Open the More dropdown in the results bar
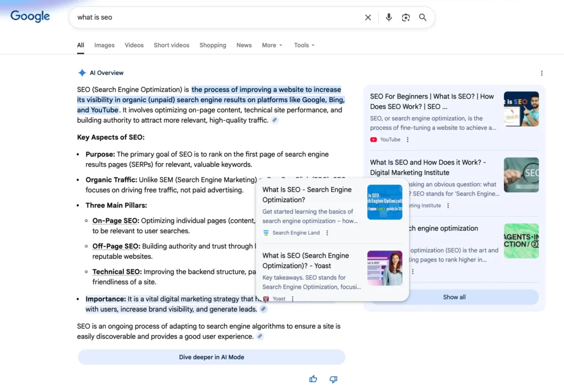The width and height of the screenshot is (564, 392). [272, 45]
